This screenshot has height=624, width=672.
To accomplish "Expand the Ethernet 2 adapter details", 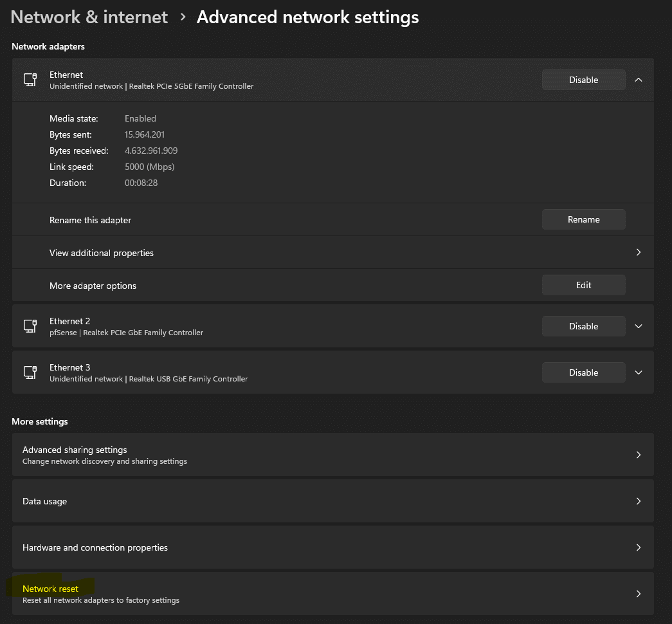I will click(639, 326).
